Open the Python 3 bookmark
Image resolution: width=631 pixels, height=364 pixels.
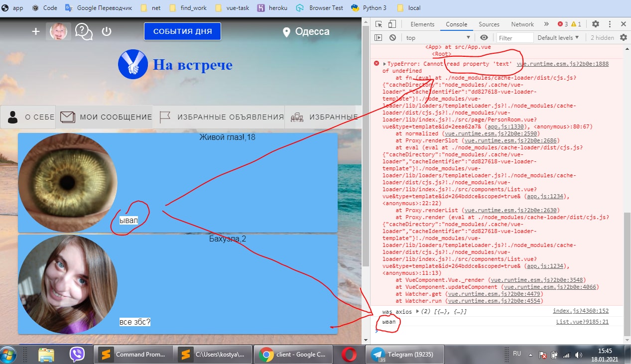pyautogui.click(x=369, y=7)
